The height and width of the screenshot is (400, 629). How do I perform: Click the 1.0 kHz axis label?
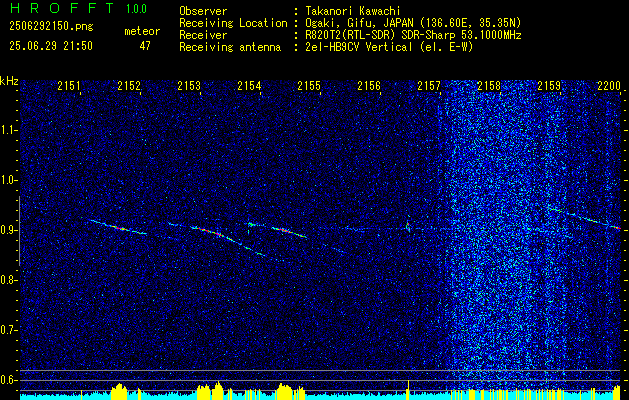pyautogui.click(x=7, y=181)
